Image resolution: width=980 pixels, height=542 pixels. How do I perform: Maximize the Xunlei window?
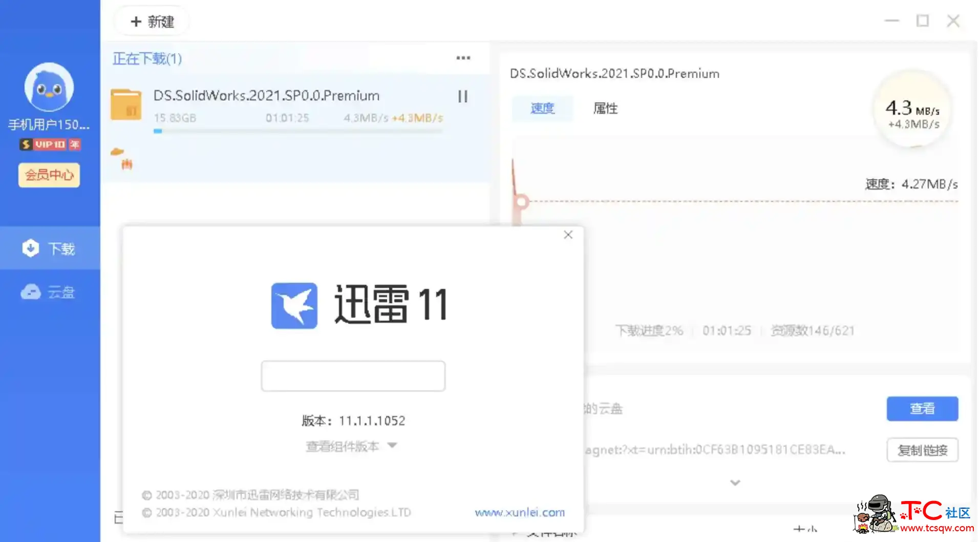tap(923, 21)
